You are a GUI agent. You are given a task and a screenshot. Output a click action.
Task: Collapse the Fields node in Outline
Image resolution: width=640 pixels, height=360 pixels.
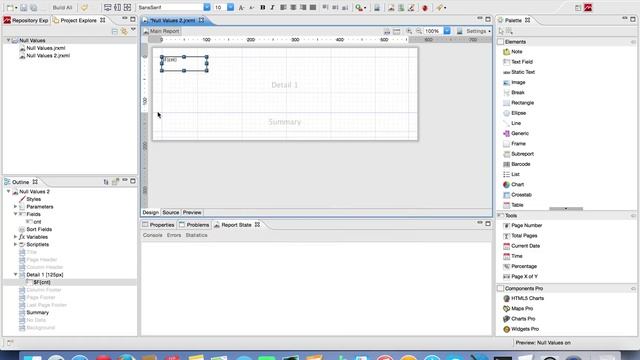coord(16,214)
